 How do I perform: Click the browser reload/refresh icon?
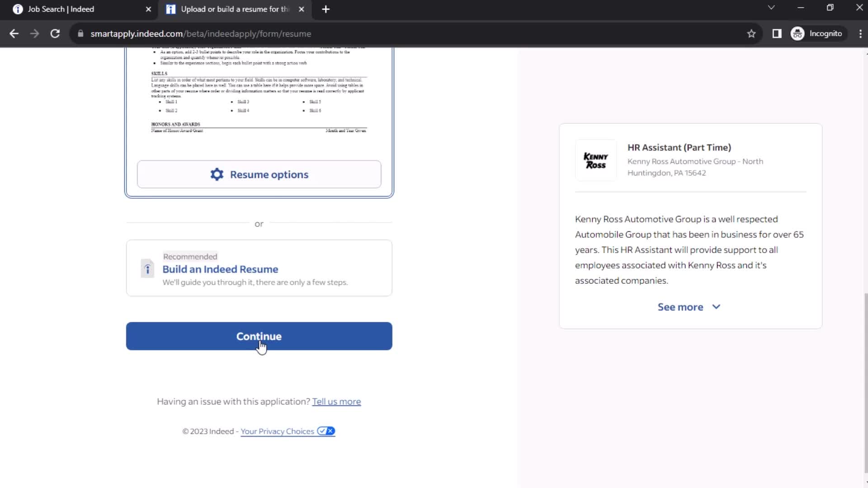coord(55,33)
